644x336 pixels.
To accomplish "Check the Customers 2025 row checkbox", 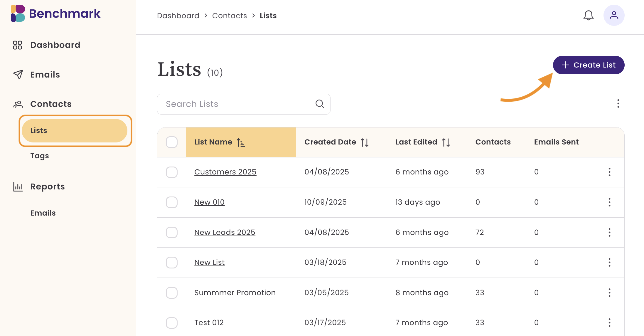I will pos(171,172).
